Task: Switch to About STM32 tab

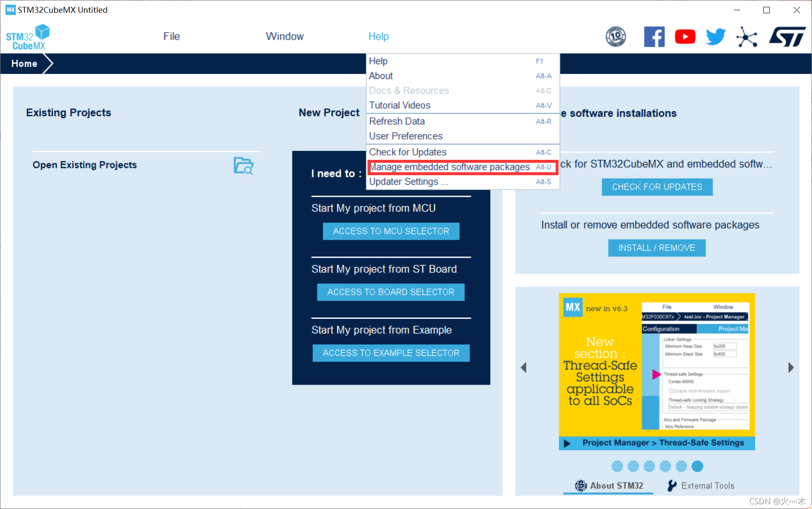Action: click(609, 486)
